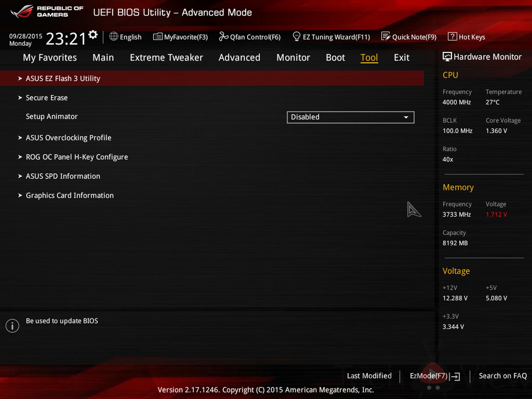Open MyFavorite(F3) text button
The width and height of the screenshot is (532, 399).
coord(186,37)
